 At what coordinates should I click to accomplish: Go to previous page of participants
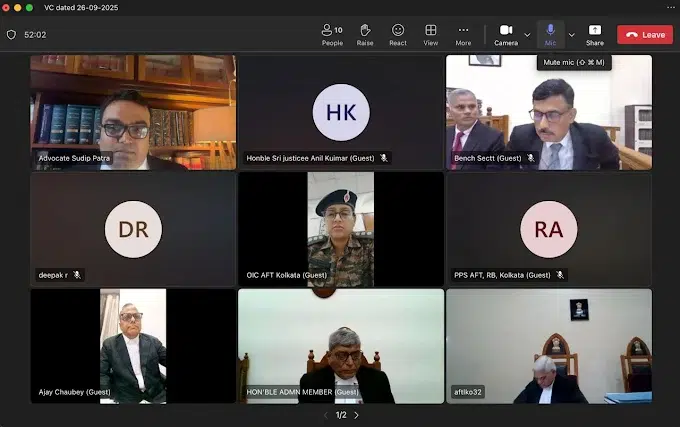click(324, 415)
